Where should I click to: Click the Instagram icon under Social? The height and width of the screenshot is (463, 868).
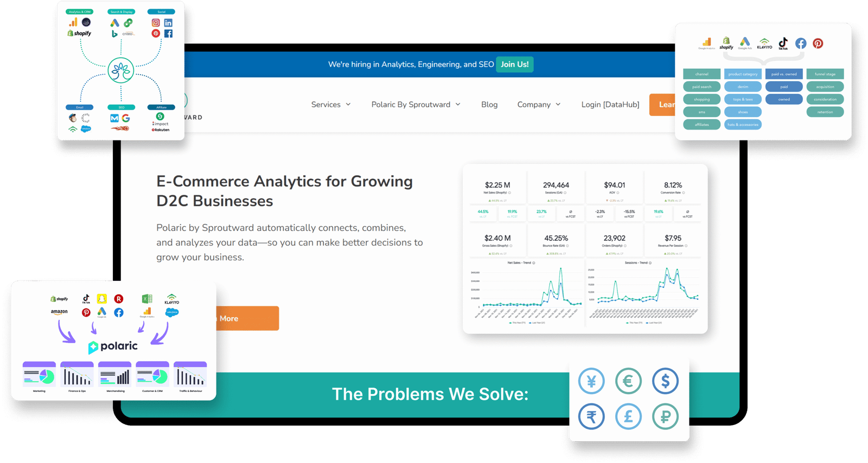pyautogui.click(x=156, y=23)
